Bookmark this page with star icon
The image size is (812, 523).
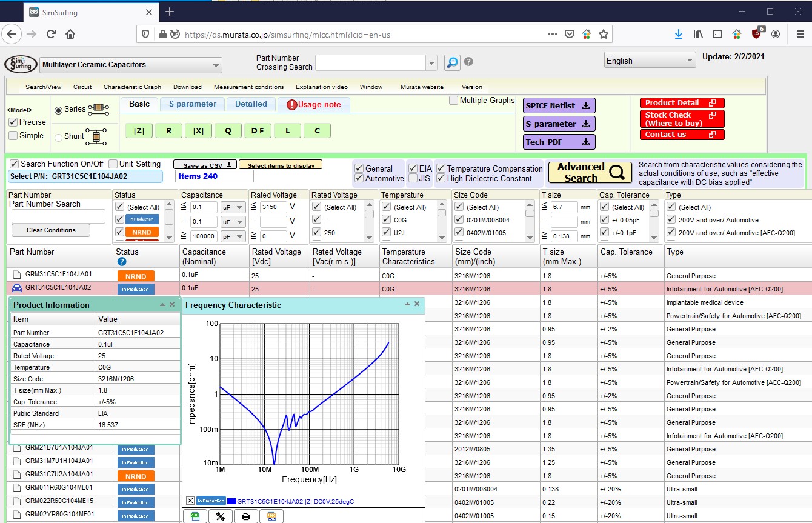click(x=603, y=35)
